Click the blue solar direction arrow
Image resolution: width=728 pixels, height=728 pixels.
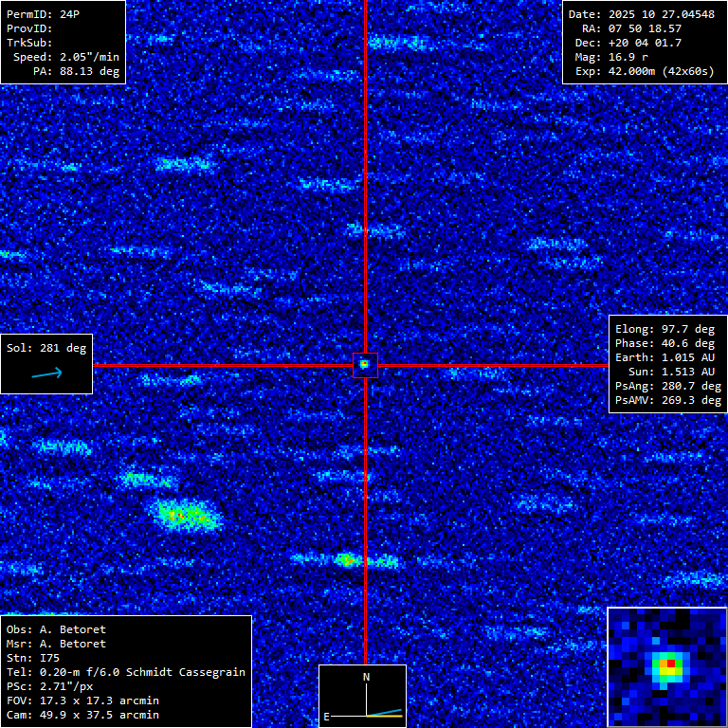[x=46, y=373]
